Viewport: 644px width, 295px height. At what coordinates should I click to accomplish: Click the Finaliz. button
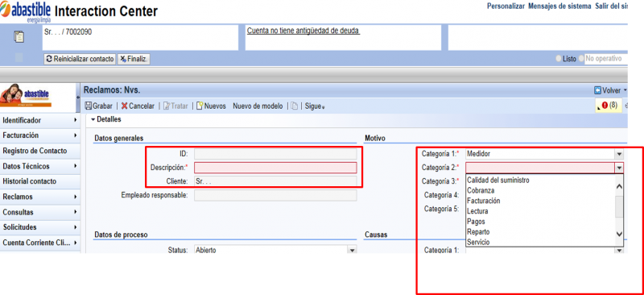pyautogui.click(x=134, y=59)
